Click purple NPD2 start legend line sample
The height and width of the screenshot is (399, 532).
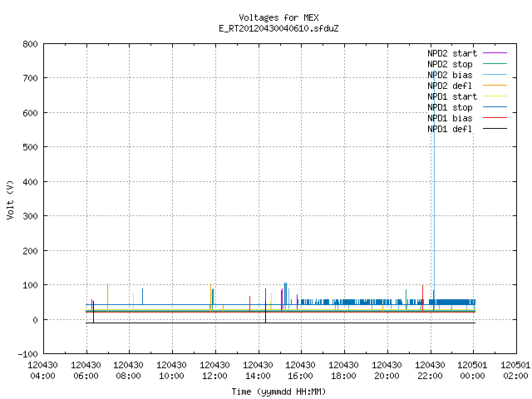[495, 53]
